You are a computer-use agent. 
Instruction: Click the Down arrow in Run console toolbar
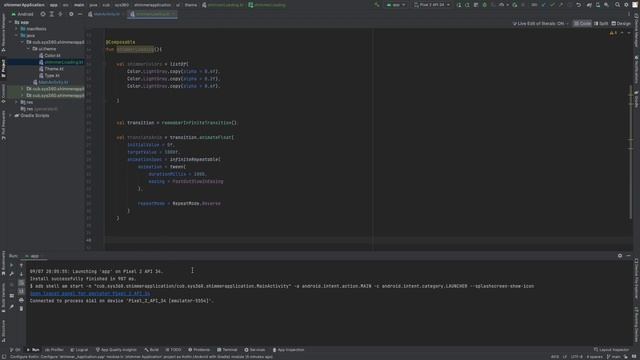tap(21, 274)
